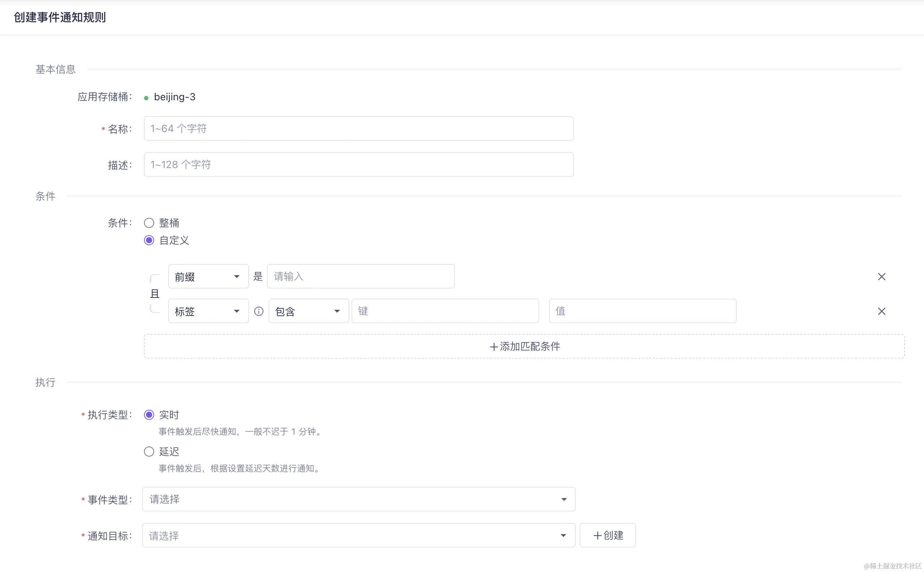Open the 前缀 condition type dropdown
The height and width of the screenshot is (572, 924).
coord(208,277)
